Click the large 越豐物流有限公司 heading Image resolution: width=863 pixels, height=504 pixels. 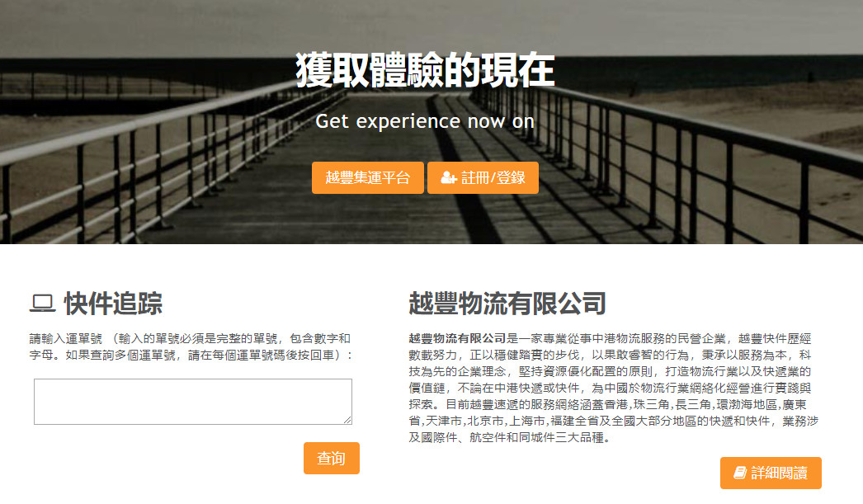[507, 304]
